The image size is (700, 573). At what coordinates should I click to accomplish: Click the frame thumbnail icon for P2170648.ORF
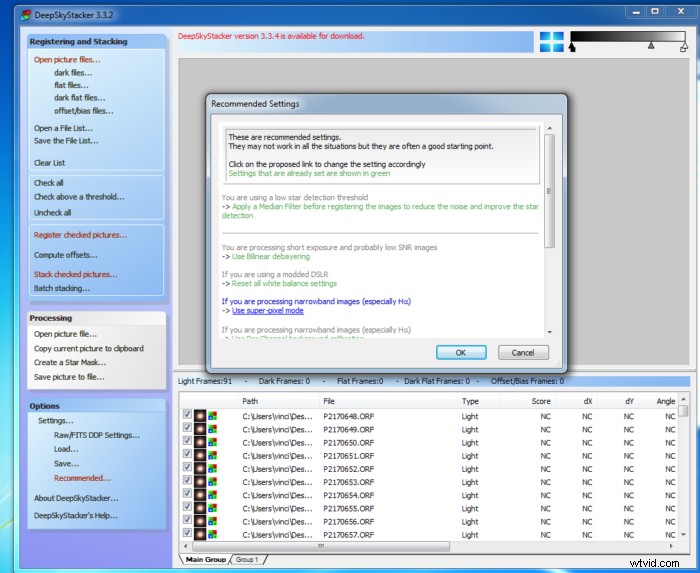[200, 416]
